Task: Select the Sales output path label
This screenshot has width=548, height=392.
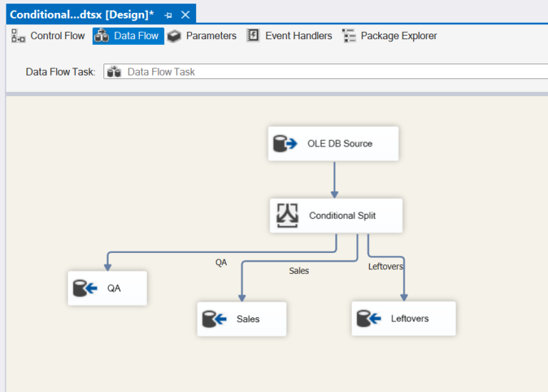Action: [299, 271]
